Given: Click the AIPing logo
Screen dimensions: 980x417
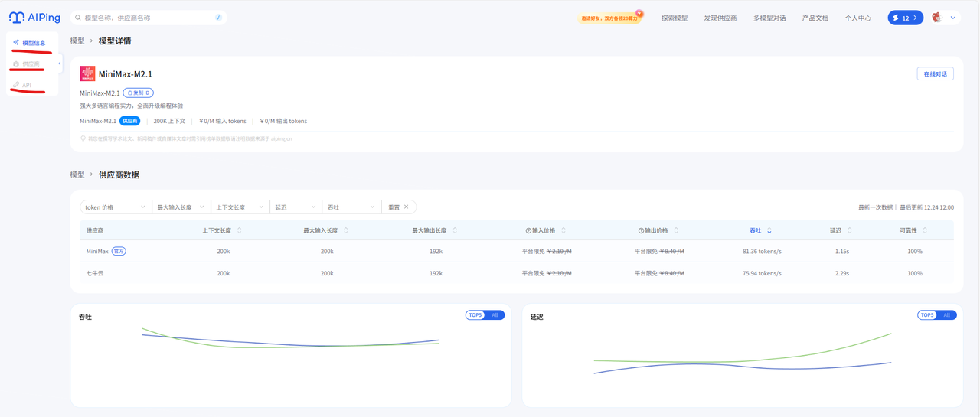Looking at the screenshot, I should (34, 18).
